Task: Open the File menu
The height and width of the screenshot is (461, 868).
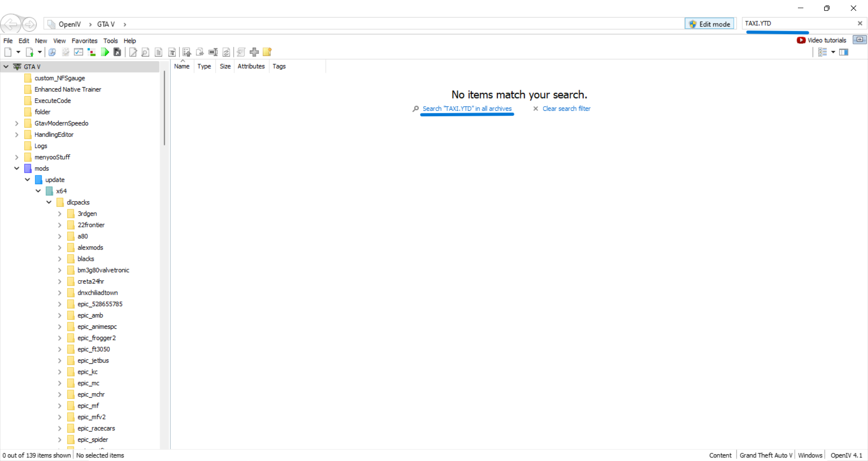Action: pos(8,41)
